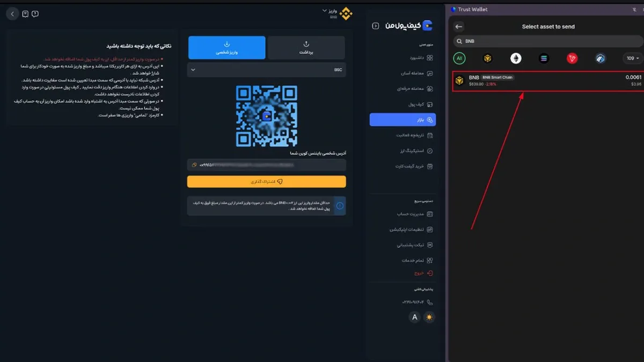Open خرید گیفت کارت gift card purchase
Image resolution: width=644 pixels, height=362 pixels.
coord(414,167)
